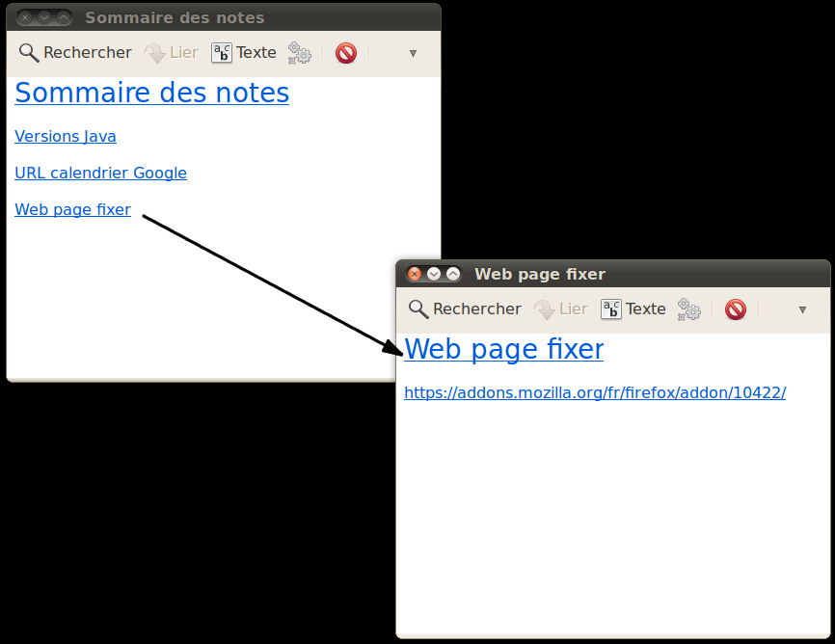Open the URL calendrier Google link
Image resolution: width=835 pixels, height=644 pixels.
point(100,174)
